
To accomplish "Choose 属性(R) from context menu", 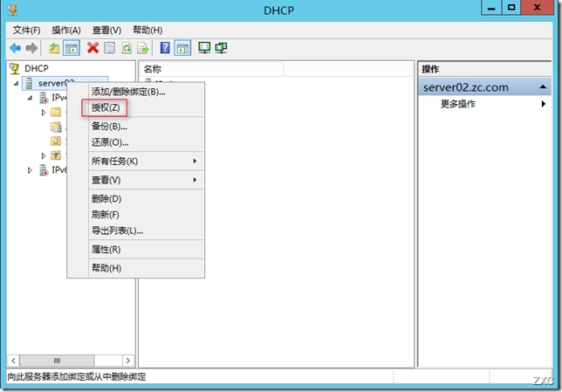I will click(147, 250).
